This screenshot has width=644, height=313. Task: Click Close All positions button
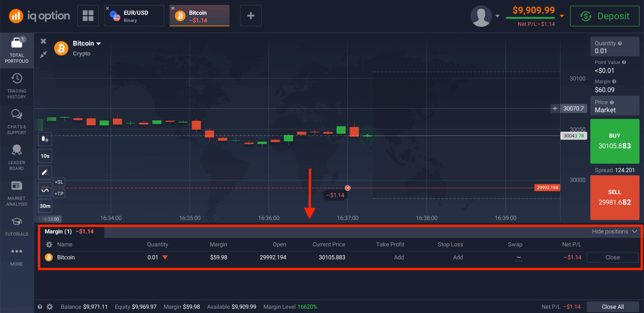pos(613,307)
